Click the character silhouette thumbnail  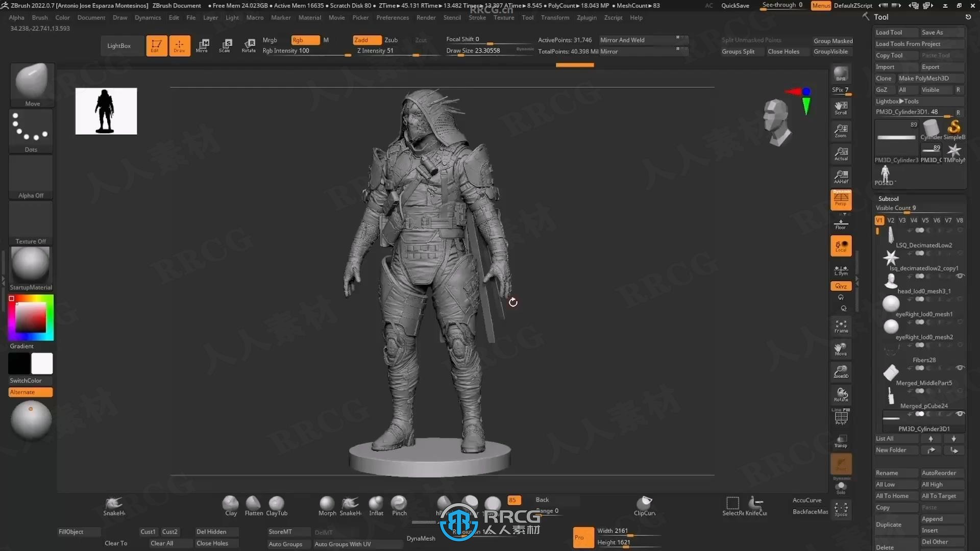pyautogui.click(x=106, y=110)
